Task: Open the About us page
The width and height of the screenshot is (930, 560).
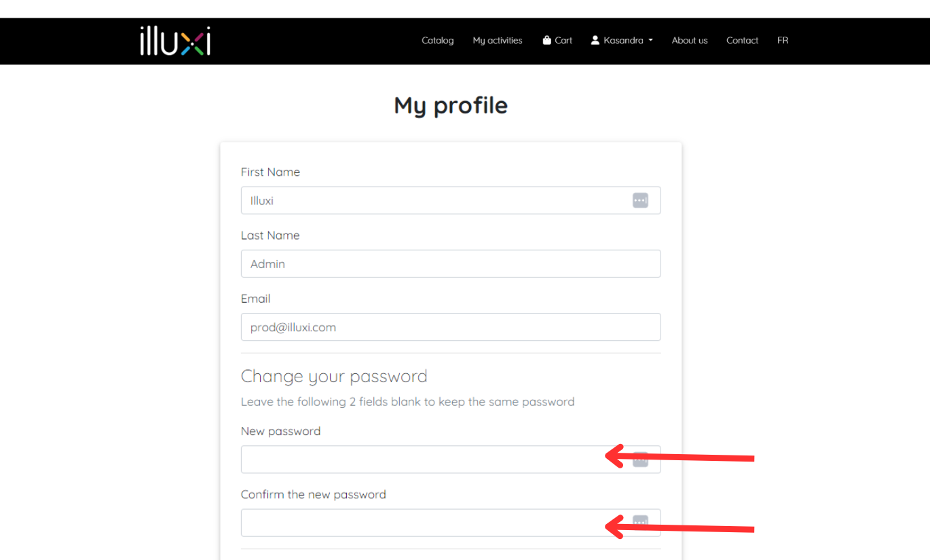Action: coord(690,40)
